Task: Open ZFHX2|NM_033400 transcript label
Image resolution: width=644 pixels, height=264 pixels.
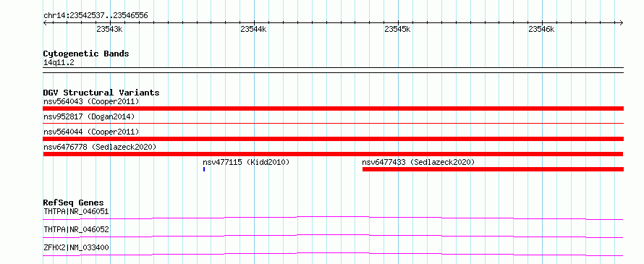Action: point(77,247)
